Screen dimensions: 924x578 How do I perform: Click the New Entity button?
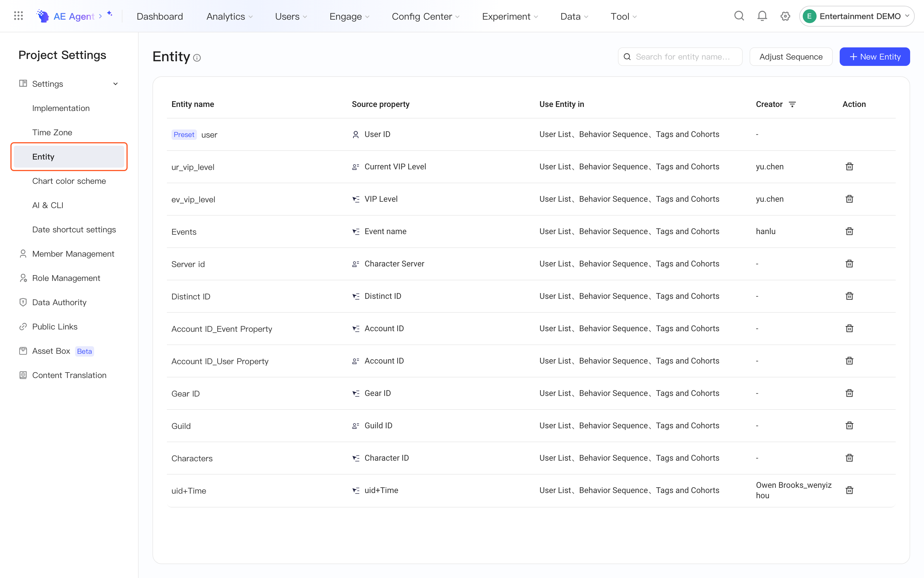874,57
